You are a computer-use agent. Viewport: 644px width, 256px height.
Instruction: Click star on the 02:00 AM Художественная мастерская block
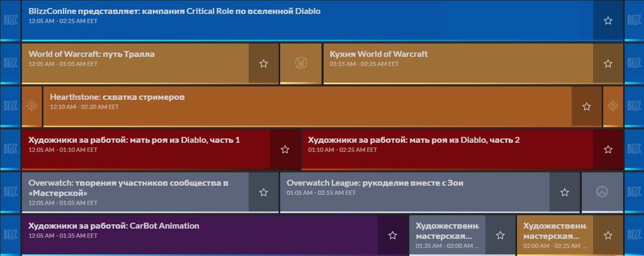608,235
